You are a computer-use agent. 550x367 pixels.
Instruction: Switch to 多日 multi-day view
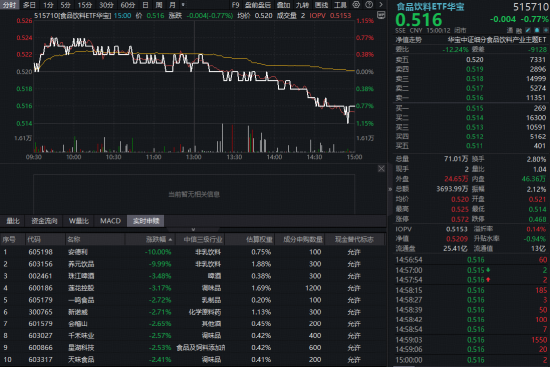point(29,5)
